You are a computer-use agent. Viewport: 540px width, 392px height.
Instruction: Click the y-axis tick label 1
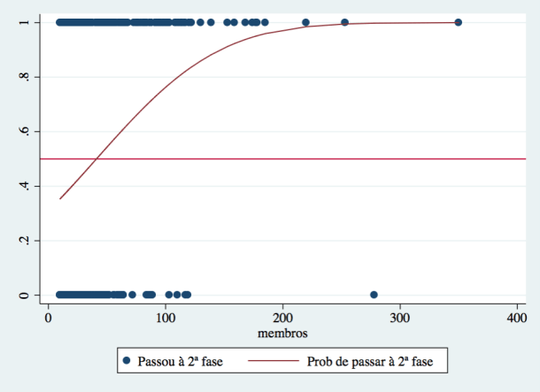pyautogui.click(x=24, y=22)
